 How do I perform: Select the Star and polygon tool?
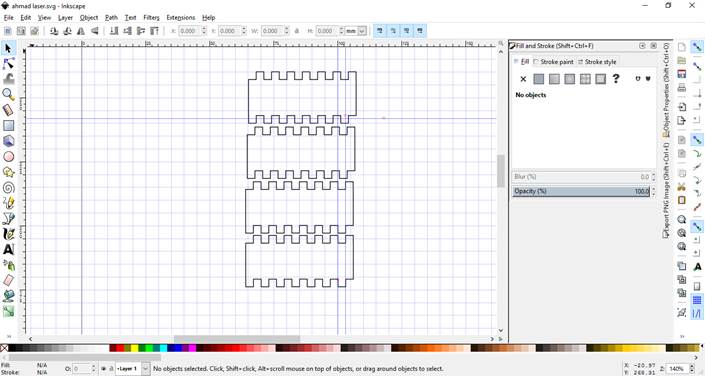point(8,172)
